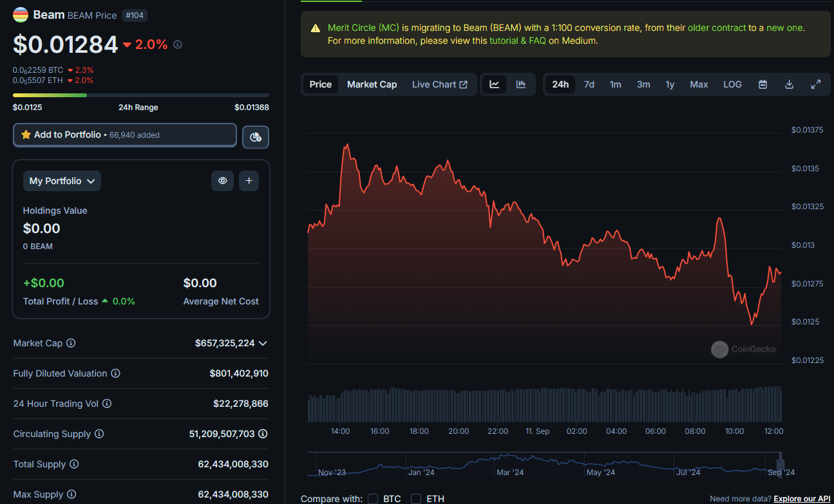Select candlestick chart type icon
834x504 pixels.
521,84
